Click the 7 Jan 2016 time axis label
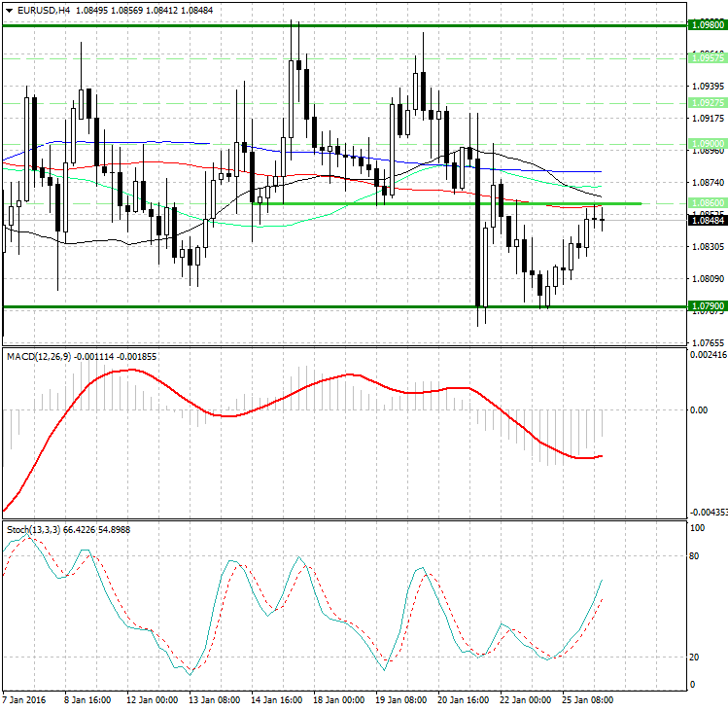 coord(24,699)
